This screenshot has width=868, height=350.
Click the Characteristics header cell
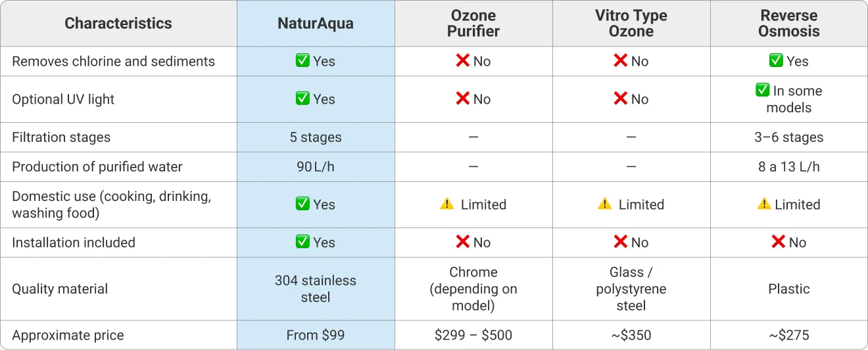(x=118, y=24)
